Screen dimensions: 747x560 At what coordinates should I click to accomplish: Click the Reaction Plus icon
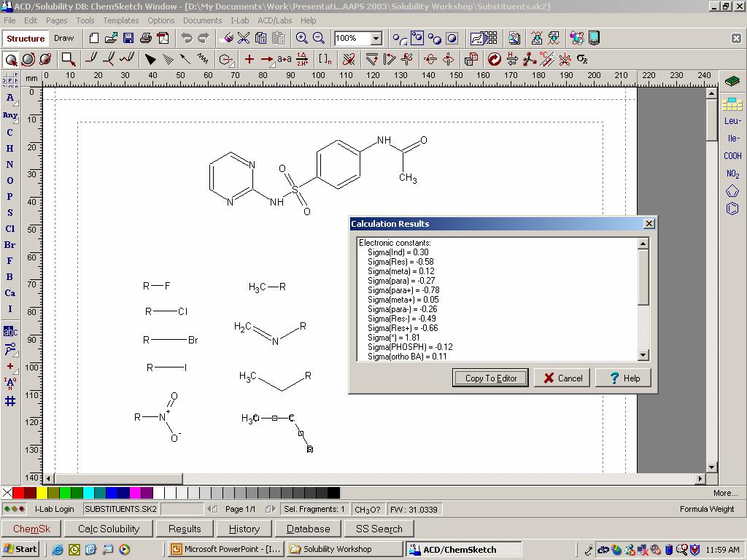point(249,59)
